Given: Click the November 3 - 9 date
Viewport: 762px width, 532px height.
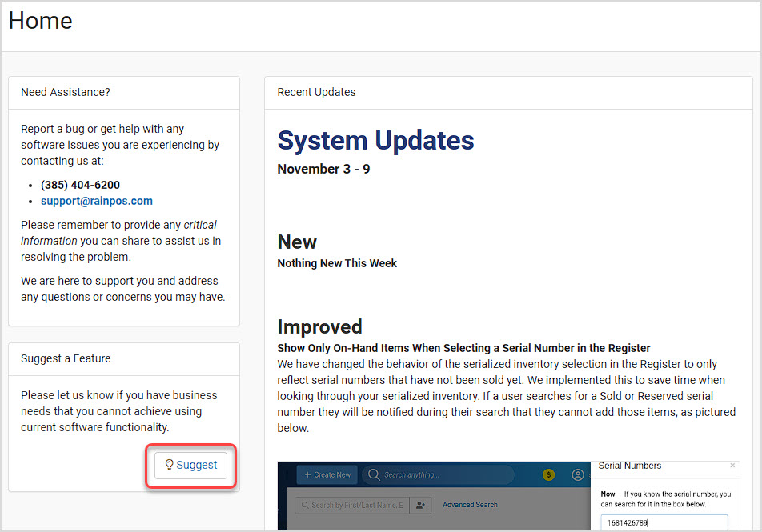Looking at the screenshot, I should pos(323,169).
